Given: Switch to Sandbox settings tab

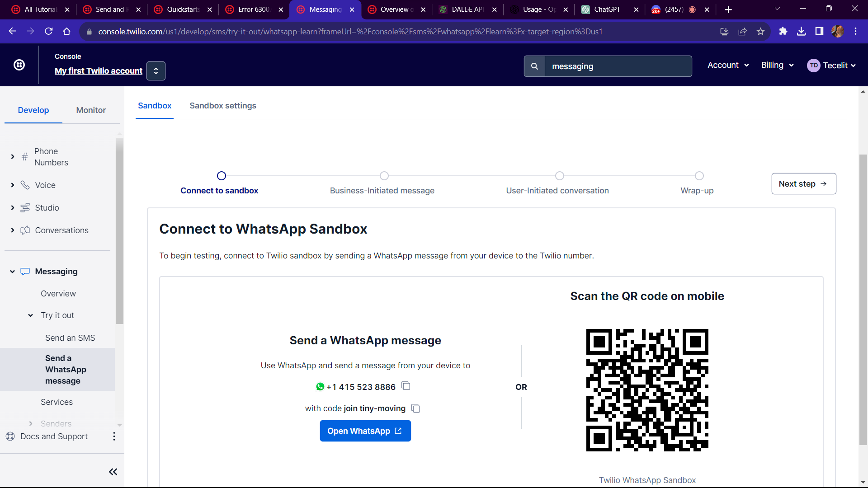Looking at the screenshot, I should pos(223,106).
